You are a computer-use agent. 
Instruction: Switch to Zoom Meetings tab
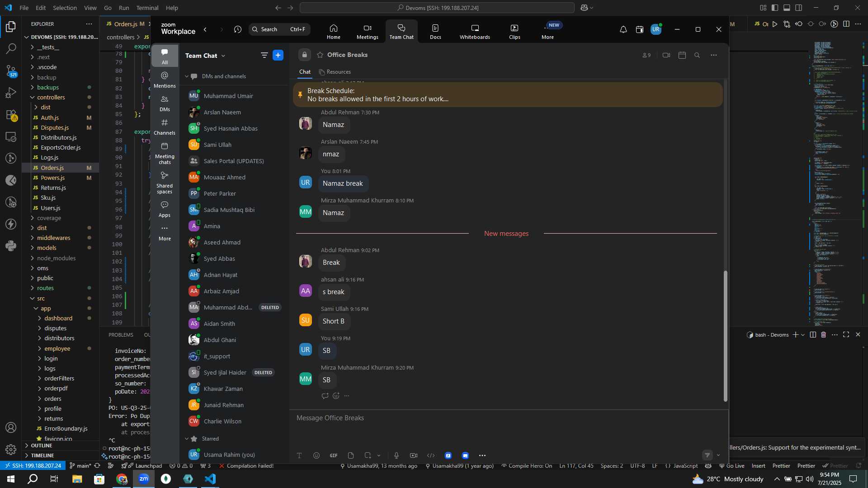367,32
